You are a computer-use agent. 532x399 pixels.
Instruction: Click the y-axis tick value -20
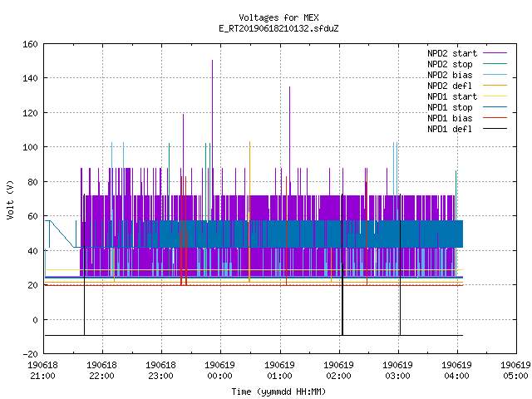click(30, 354)
